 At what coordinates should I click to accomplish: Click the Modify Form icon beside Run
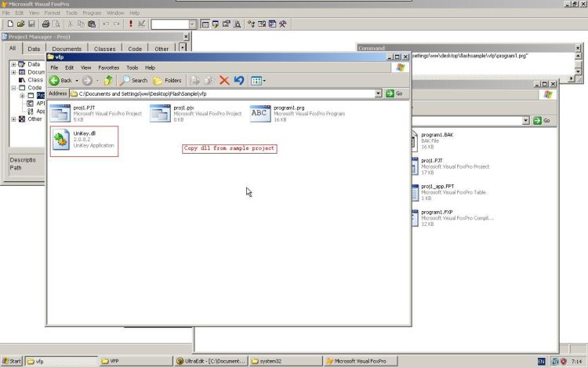coord(141,24)
